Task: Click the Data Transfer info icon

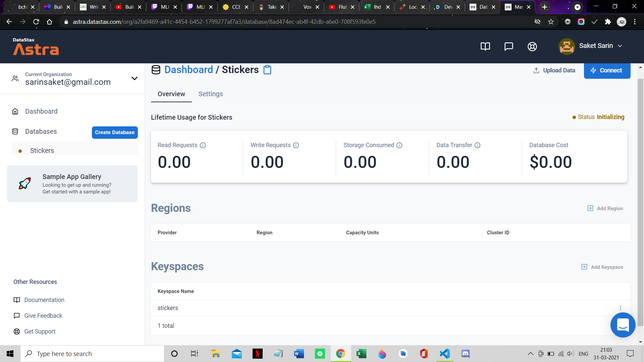Action: (477, 145)
